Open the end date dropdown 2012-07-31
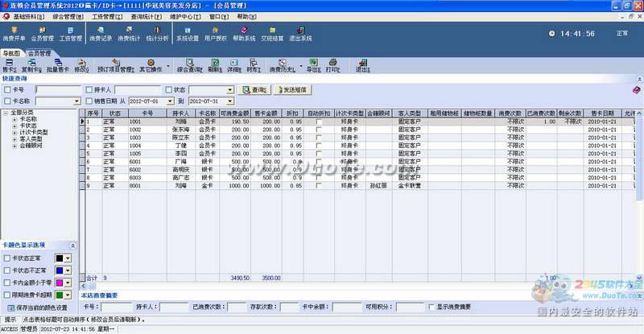 230,101
